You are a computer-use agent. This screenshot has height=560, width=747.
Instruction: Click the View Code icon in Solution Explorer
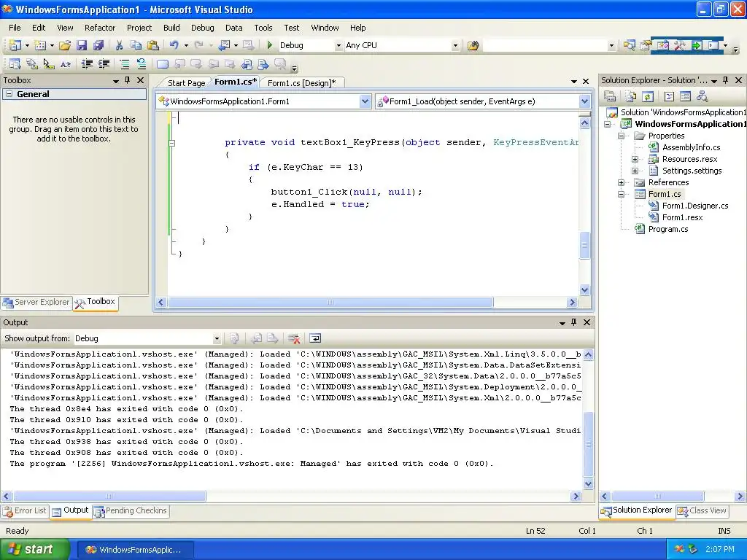[669, 97]
